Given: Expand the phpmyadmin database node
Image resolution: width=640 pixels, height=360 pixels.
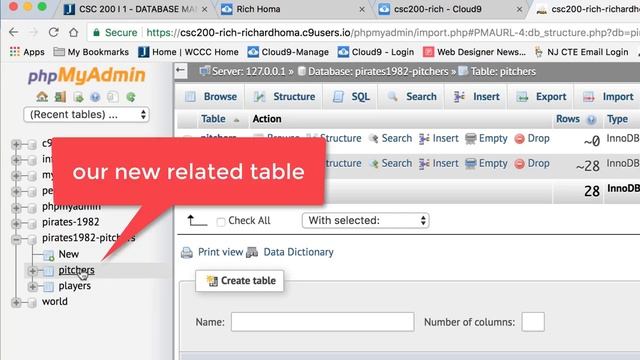Looking at the screenshot, I should [x=16, y=207].
